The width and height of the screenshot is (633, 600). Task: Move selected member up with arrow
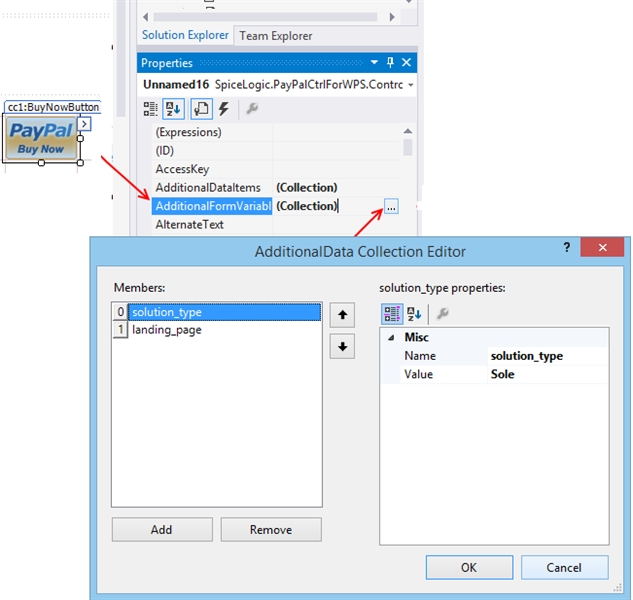click(x=343, y=315)
